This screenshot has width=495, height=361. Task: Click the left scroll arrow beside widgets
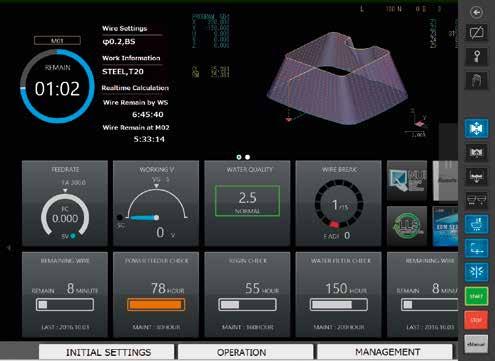tap(9, 248)
